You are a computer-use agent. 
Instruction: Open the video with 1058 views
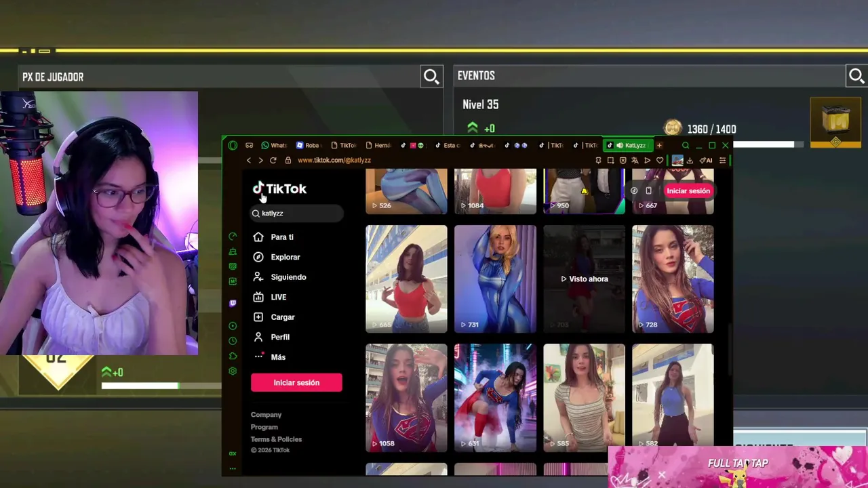tap(406, 397)
